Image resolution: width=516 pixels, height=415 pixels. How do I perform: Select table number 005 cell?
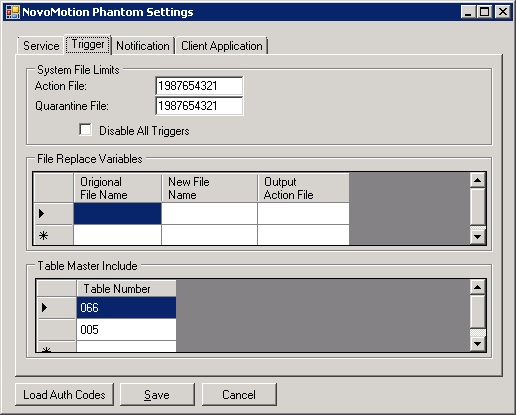click(x=126, y=330)
